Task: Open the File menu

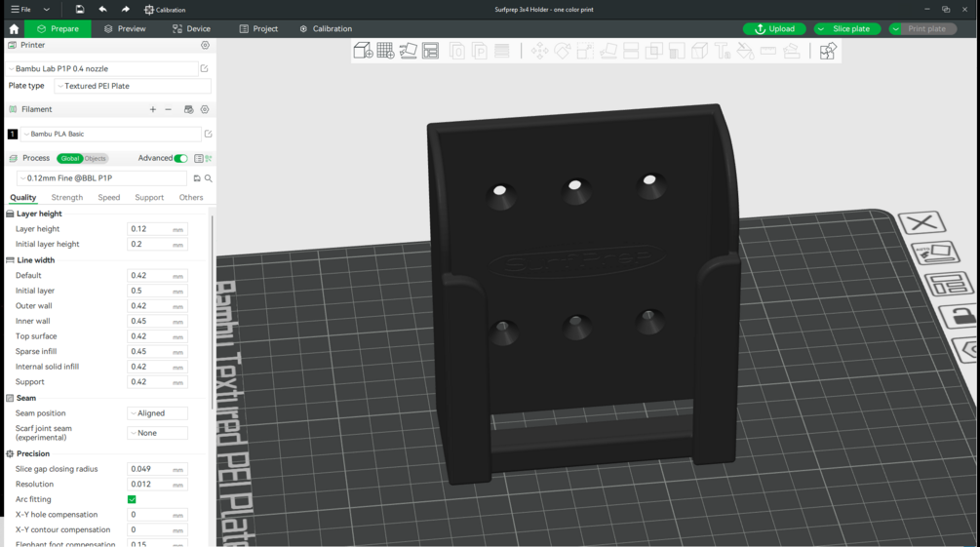Action: tap(20, 10)
